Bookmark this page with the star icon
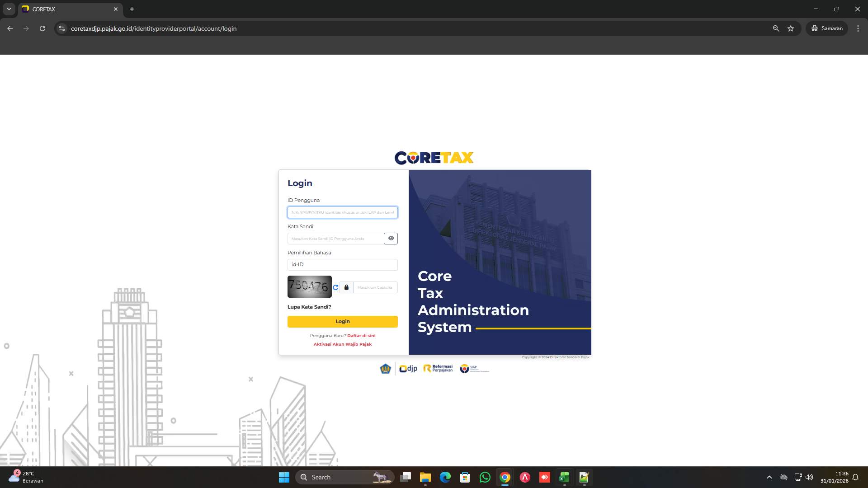868x488 pixels. click(x=791, y=28)
